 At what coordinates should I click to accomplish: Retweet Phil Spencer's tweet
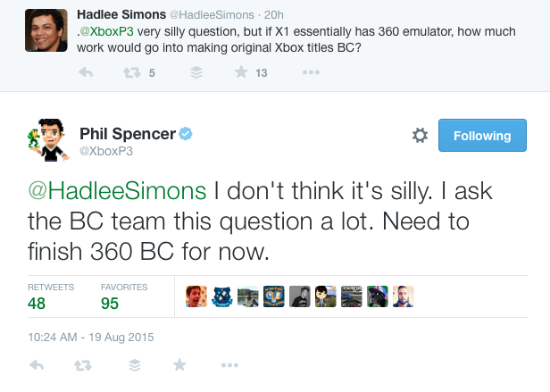[x=83, y=365]
